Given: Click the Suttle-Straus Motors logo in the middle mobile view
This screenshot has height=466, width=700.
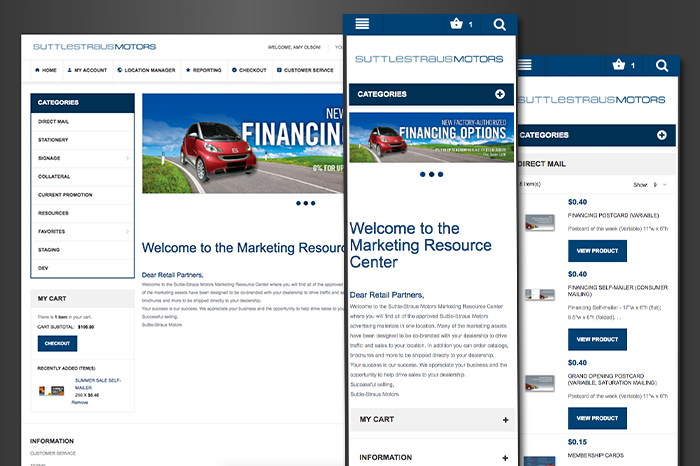Looking at the screenshot, I should [x=429, y=59].
